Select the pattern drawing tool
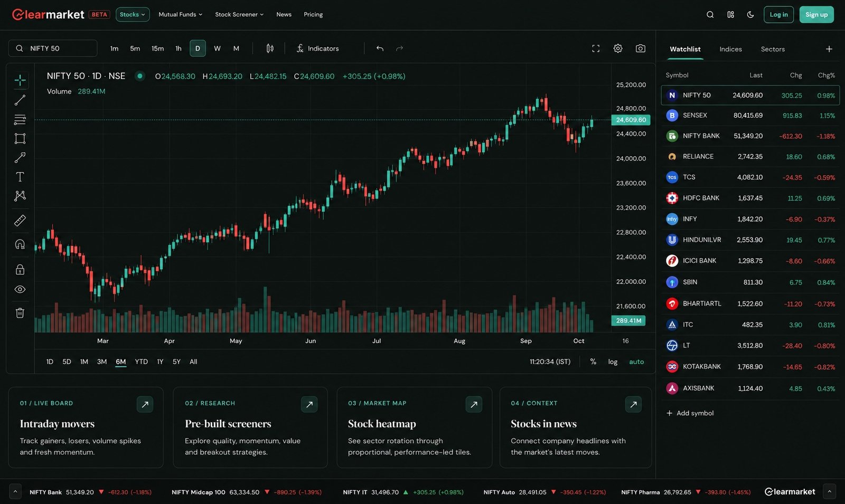Screen dimensions: 845x504 click(x=20, y=196)
